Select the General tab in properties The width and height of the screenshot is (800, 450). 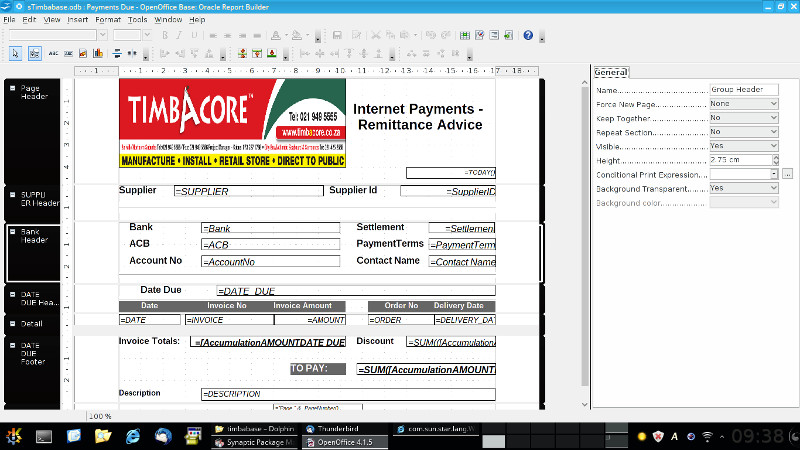pyautogui.click(x=610, y=72)
